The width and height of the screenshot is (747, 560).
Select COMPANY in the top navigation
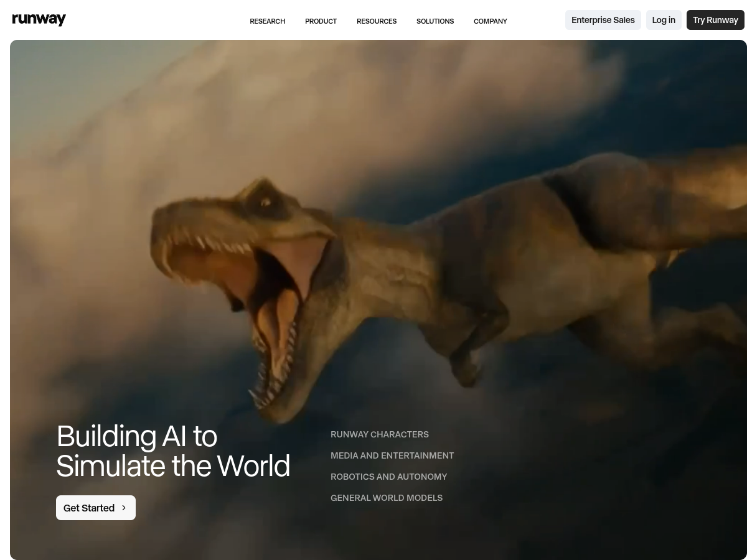(491, 21)
